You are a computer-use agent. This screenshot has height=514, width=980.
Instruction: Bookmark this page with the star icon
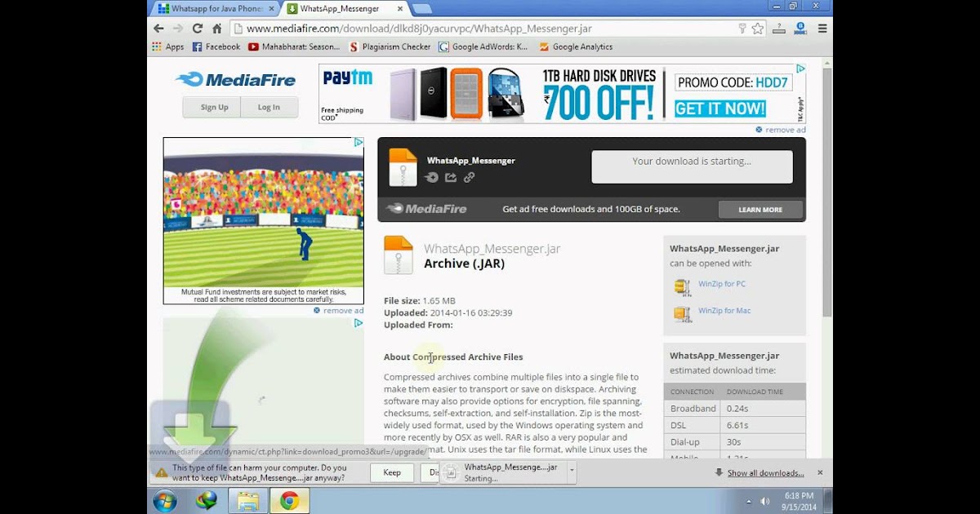click(x=758, y=29)
